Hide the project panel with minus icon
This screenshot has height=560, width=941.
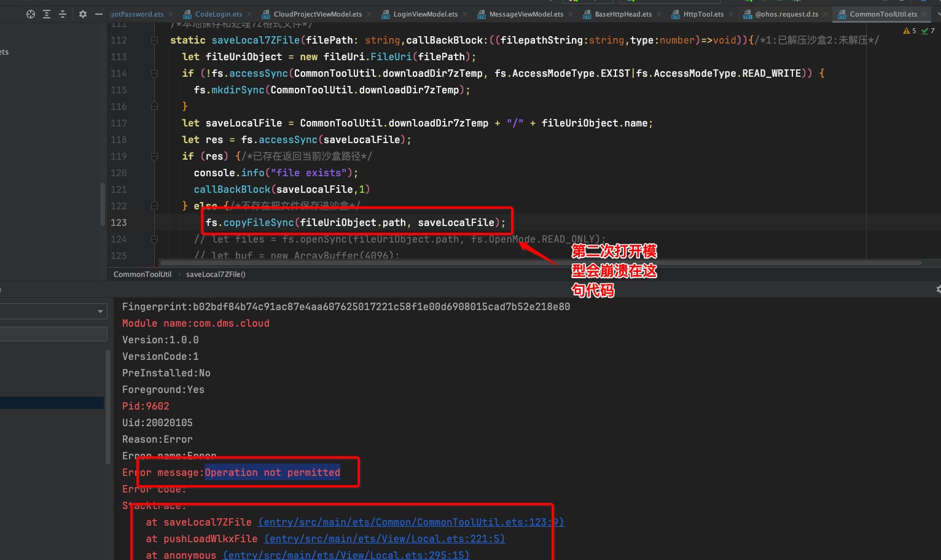99,14
